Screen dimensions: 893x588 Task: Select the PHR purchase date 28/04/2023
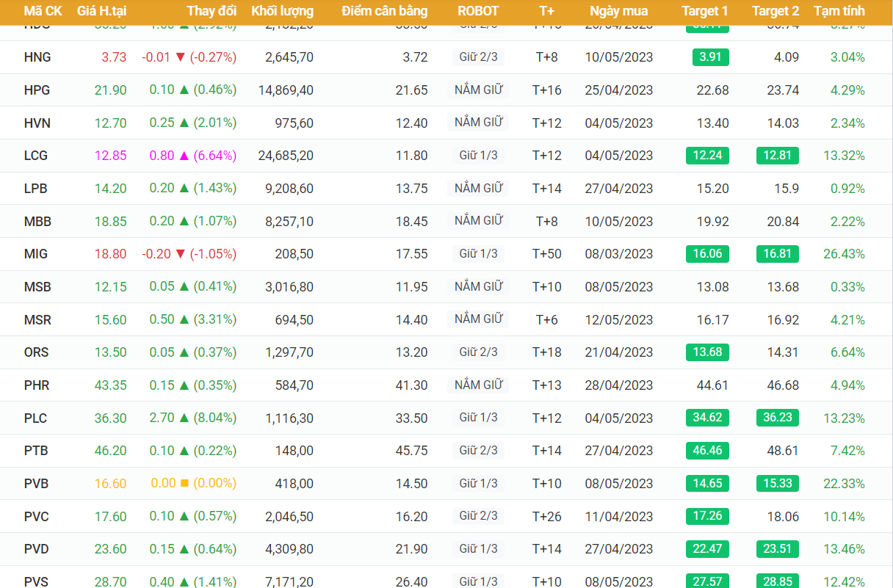coord(618,385)
